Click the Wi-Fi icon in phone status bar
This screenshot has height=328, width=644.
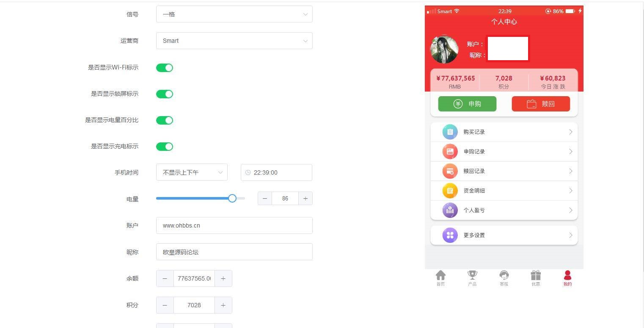[457, 11]
